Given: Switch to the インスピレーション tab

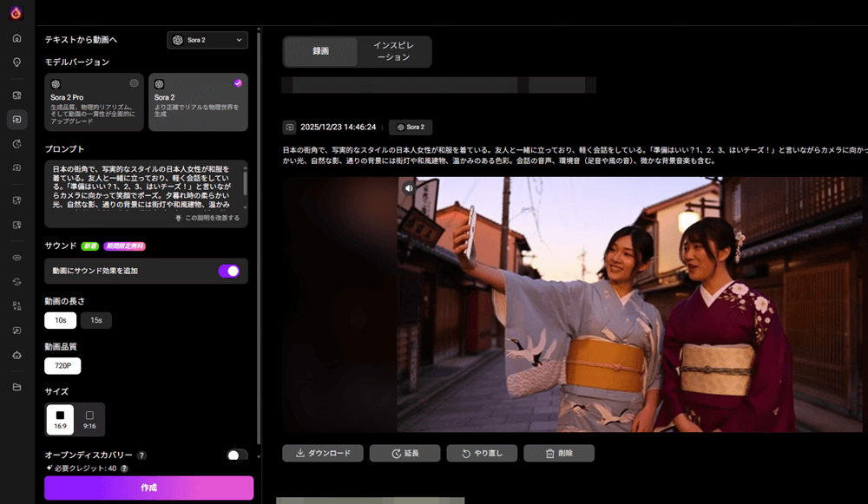Looking at the screenshot, I should (393, 51).
